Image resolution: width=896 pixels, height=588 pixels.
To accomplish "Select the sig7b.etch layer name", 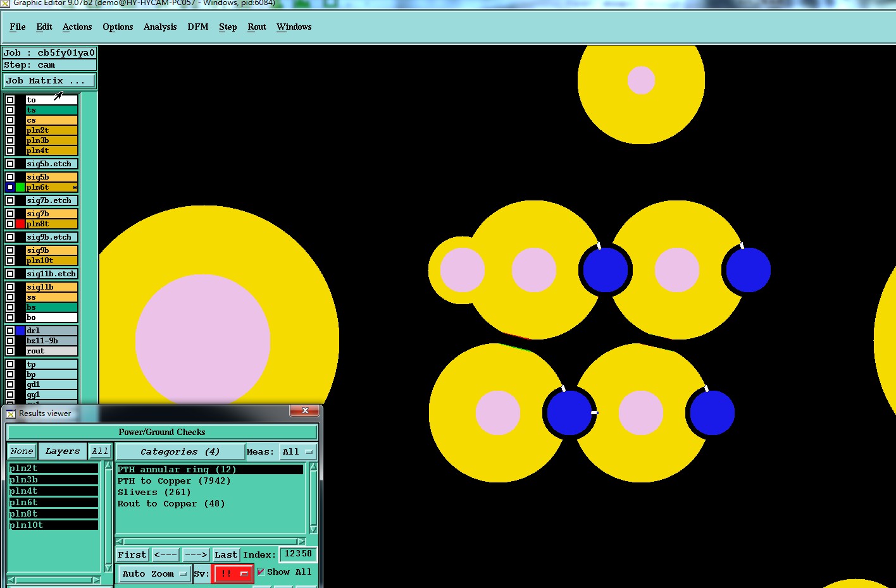I will 52,200.
